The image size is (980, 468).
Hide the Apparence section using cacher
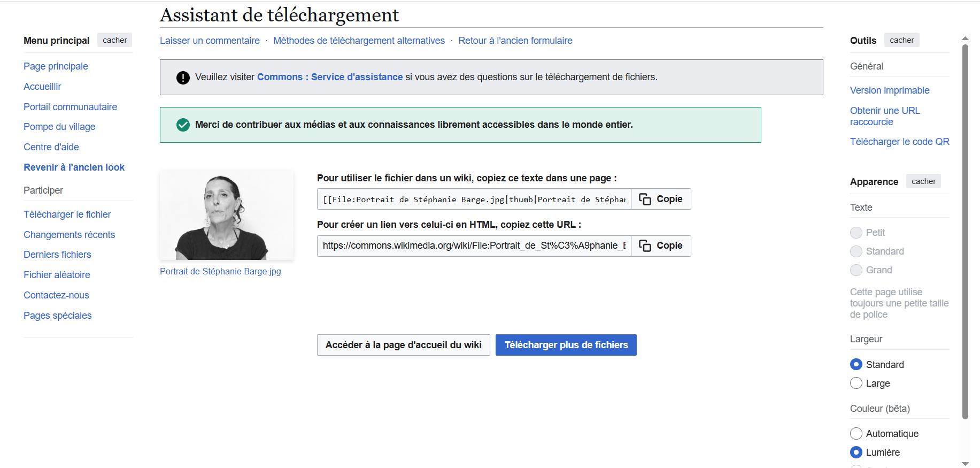pos(923,181)
